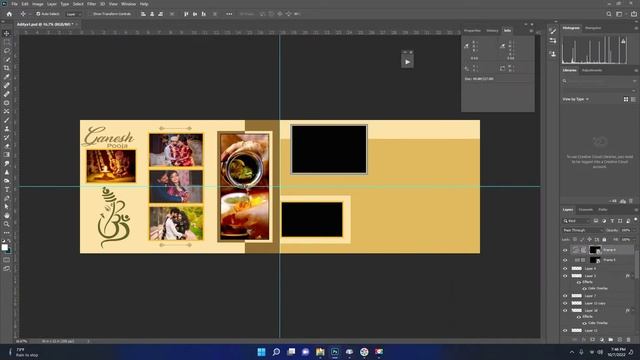Align right edges in options bar
Viewport: 640px width, 360px height.
pos(160,14)
